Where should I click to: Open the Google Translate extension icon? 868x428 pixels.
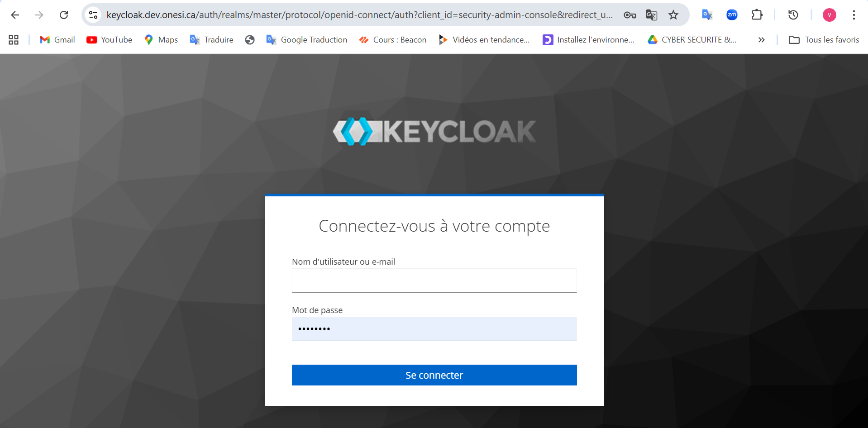[707, 15]
